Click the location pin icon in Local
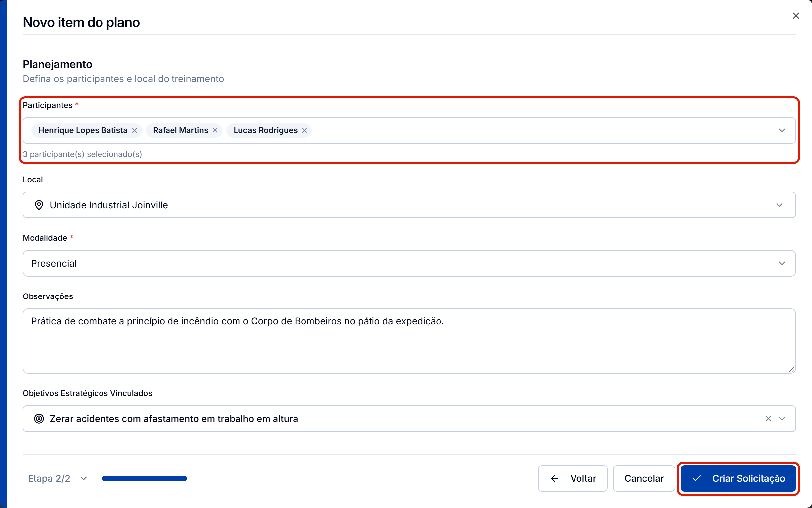 tap(39, 205)
